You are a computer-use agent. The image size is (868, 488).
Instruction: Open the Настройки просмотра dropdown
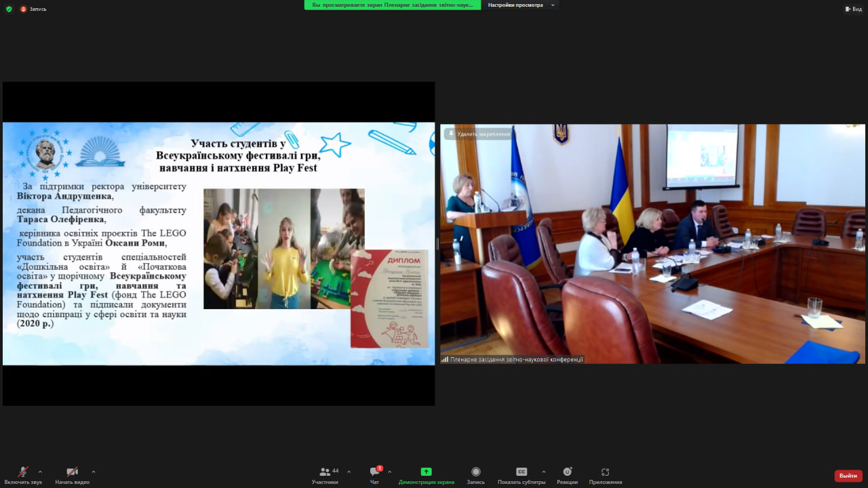(x=519, y=5)
